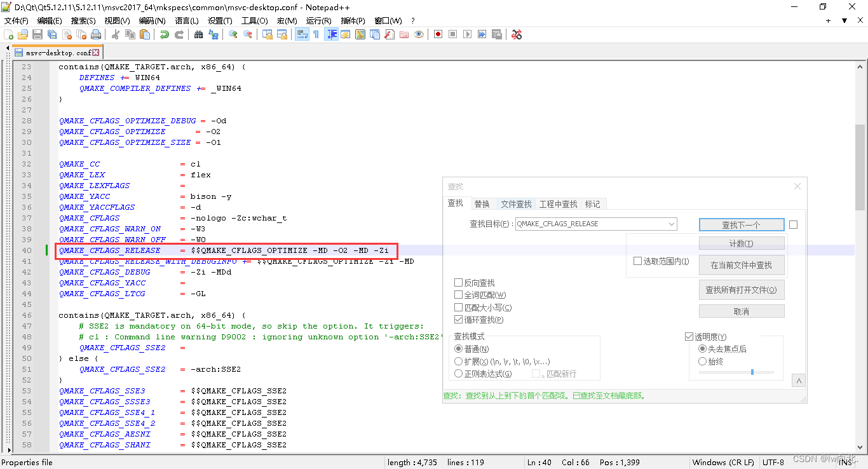Tick the checkbox beside 查找下一个 button

click(793, 224)
